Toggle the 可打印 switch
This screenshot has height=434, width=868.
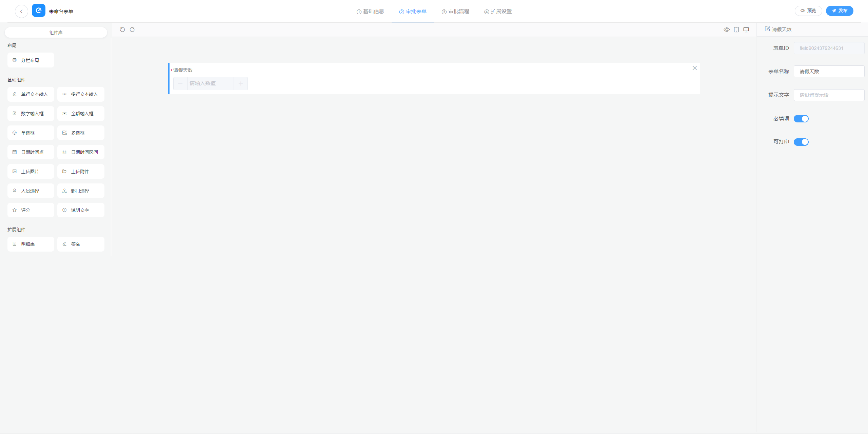click(801, 142)
